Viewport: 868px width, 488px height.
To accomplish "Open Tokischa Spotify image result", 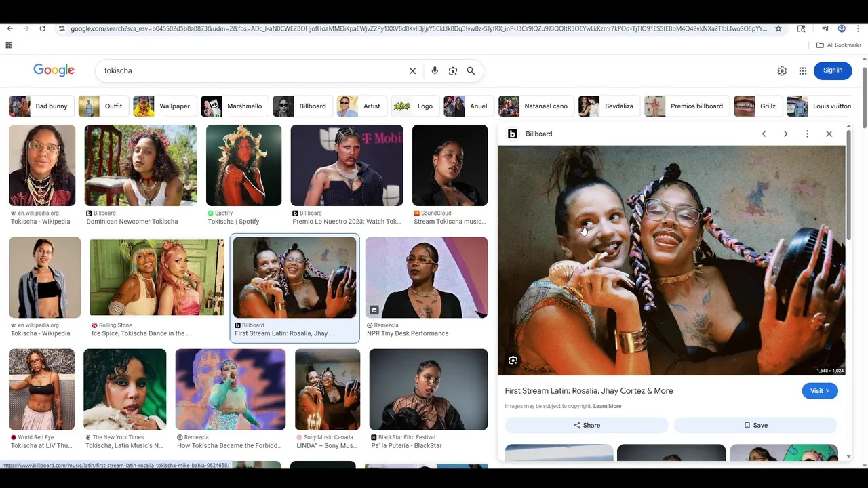I will pos(243,165).
